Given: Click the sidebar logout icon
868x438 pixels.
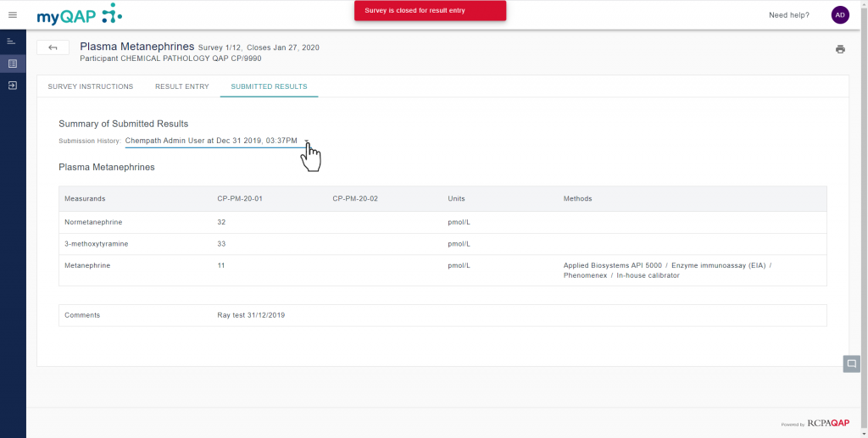Looking at the screenshot, I should [13, 86].
